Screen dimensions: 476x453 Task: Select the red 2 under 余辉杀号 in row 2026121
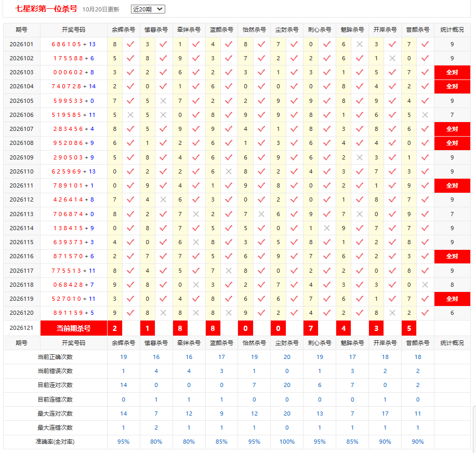click(115, 328)
